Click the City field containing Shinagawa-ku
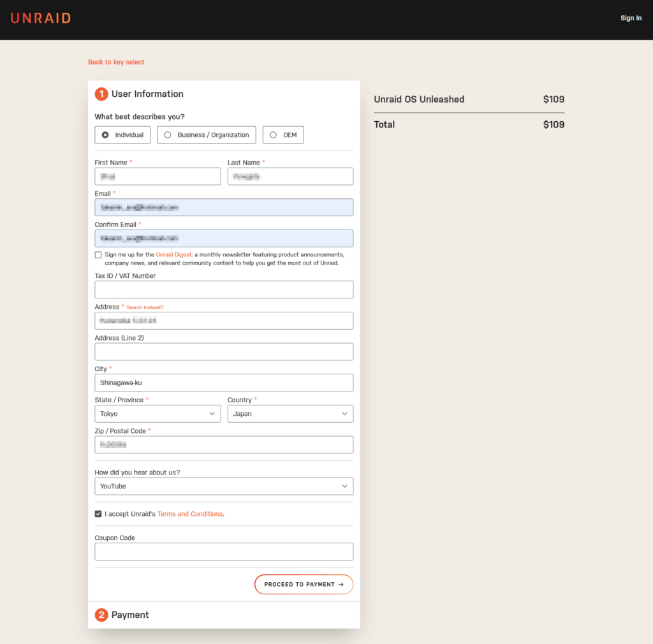 224,383
